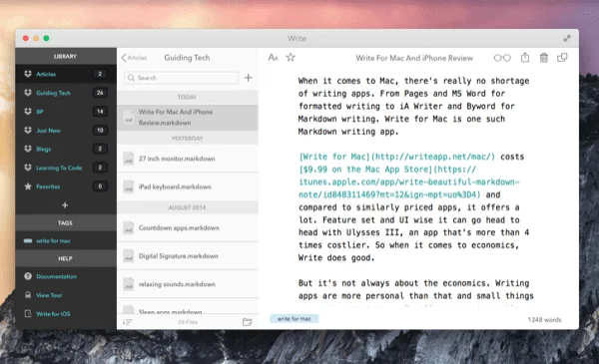Toggle preview mode with glasses icon
The height and width of the screenshot is (364, 599).
pos(502,58)
